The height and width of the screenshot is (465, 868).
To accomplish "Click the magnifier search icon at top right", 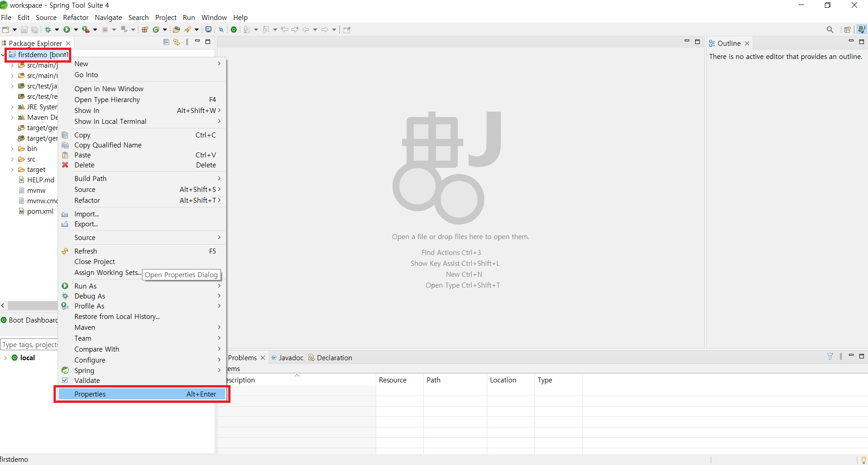I will point(830,30).
